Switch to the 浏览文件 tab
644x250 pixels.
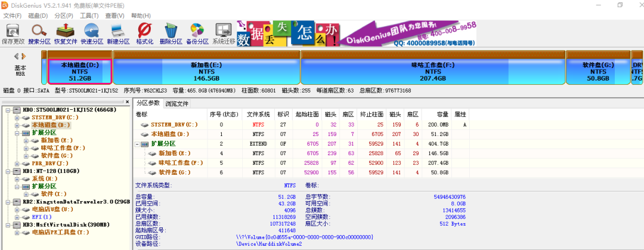177,104
